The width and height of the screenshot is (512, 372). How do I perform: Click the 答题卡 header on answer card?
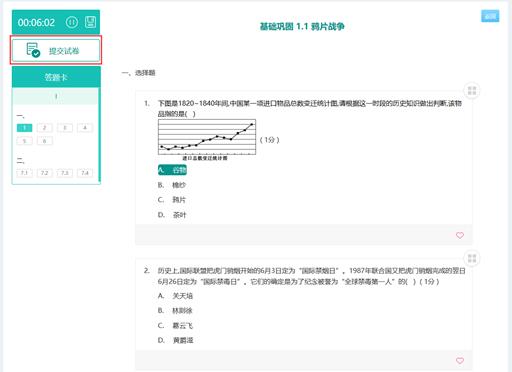pos(56,77)
